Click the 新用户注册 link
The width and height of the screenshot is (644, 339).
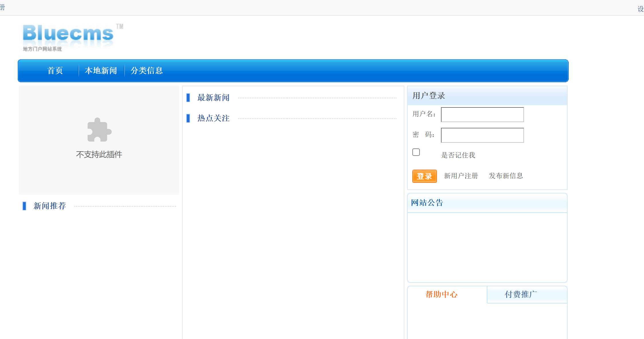[x=461, y=176]
